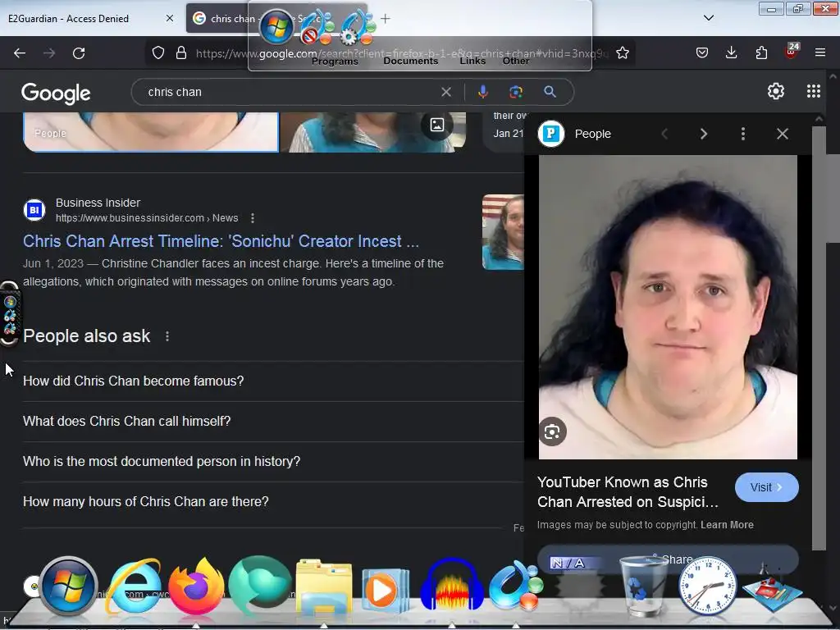Image resolution: width=840 pixels, height=630 pixels.
Task: Launch Firefox from the dock
Action: (197, 586)
